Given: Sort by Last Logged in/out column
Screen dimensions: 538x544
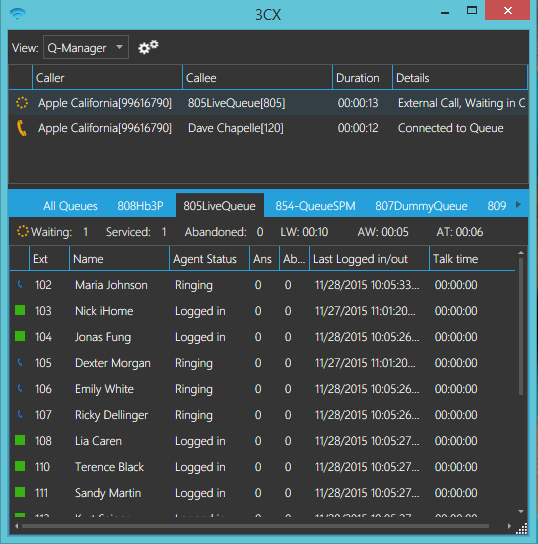Looking at the screenshot, I should click(369, 259).
